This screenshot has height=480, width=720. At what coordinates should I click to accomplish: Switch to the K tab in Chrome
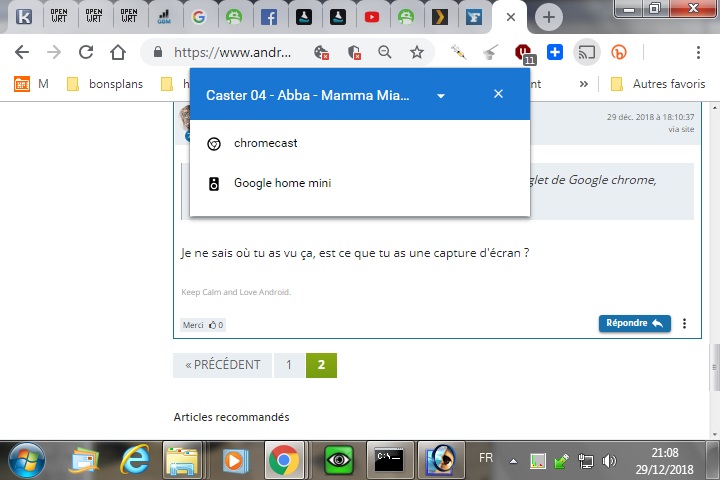24,17
